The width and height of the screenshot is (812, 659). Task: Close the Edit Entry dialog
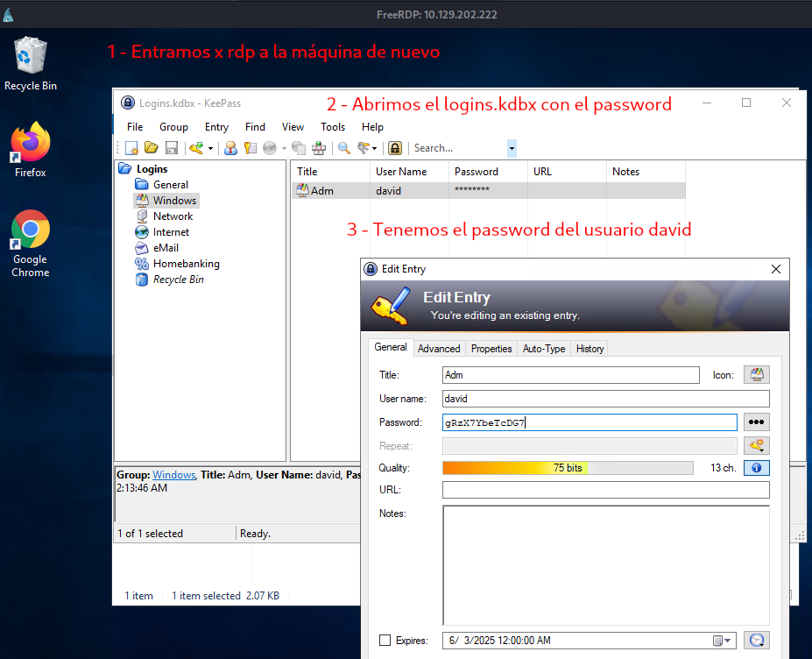tap(776, 269)
